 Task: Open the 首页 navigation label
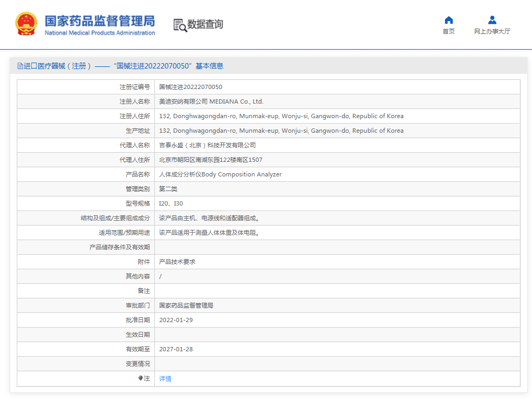(x=448, y=31)
